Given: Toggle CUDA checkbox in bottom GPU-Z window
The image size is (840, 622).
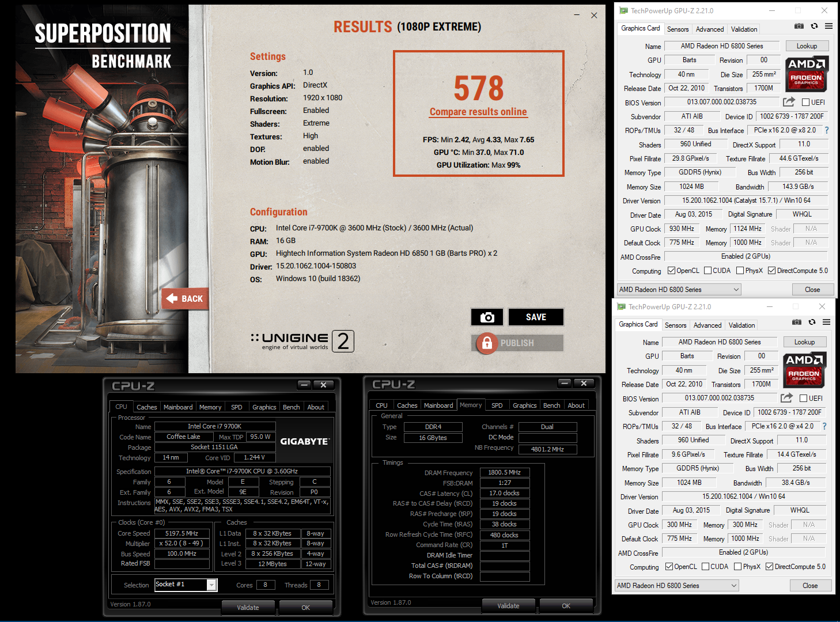Looking at the screenshot, I should tap(705, 567).
